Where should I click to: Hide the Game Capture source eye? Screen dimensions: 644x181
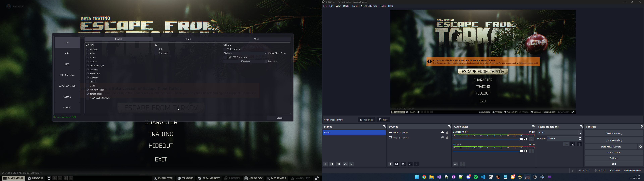tap(443, 133)
